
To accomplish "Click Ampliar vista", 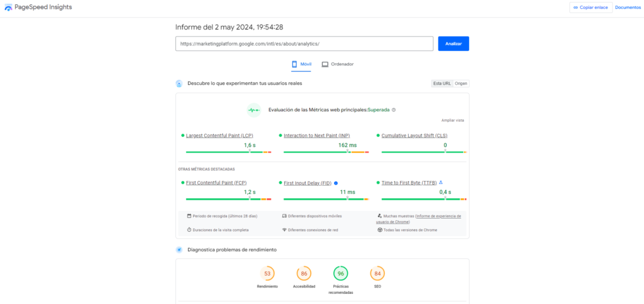I will click(453, 120).
